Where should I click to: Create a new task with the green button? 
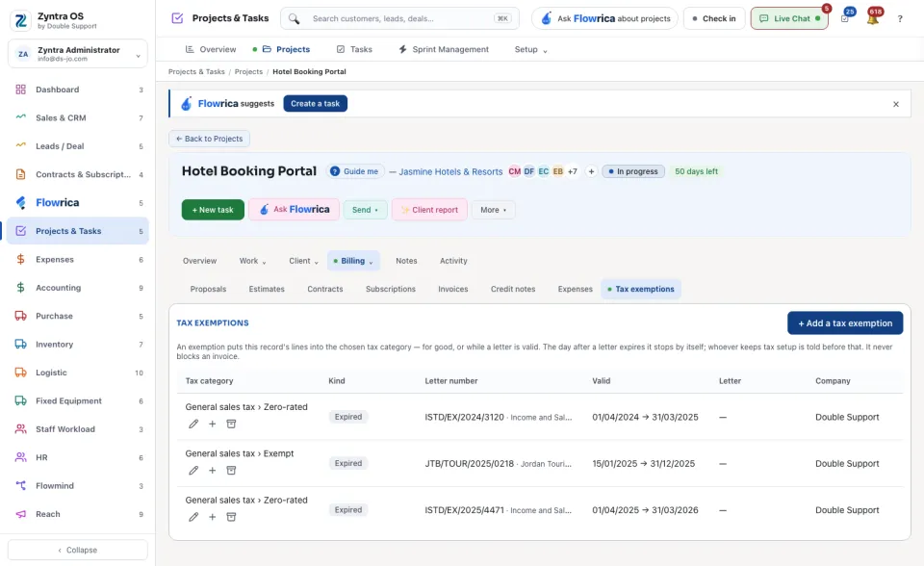pos(213,210)
